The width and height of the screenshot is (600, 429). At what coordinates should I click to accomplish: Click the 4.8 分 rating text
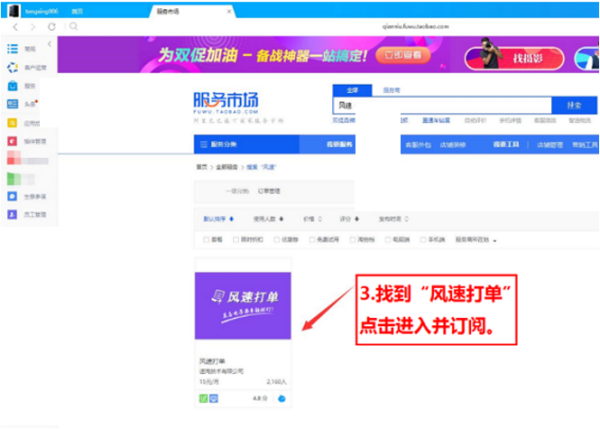260,398
